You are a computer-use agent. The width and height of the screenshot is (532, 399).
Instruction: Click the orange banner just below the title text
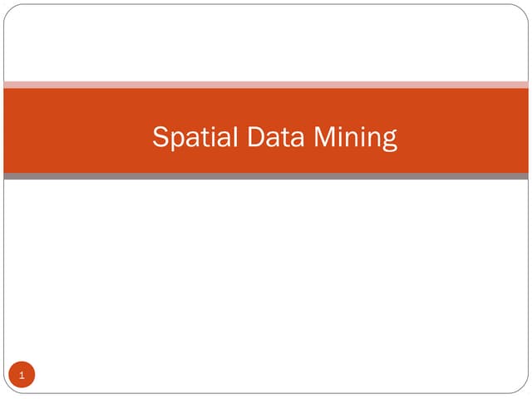point(274,162)
